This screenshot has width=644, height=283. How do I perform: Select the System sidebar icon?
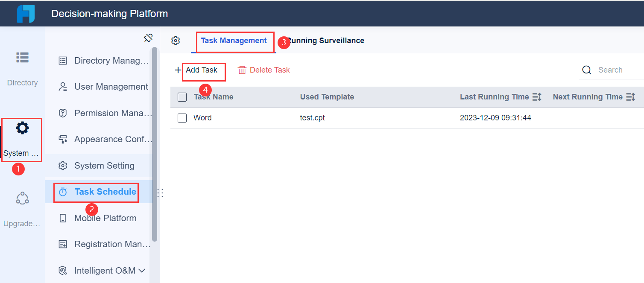[22, 128]
